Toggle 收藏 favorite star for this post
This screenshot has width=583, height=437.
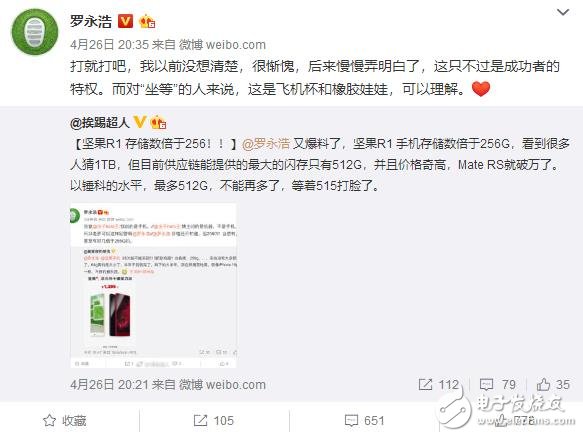coord(65,421)
